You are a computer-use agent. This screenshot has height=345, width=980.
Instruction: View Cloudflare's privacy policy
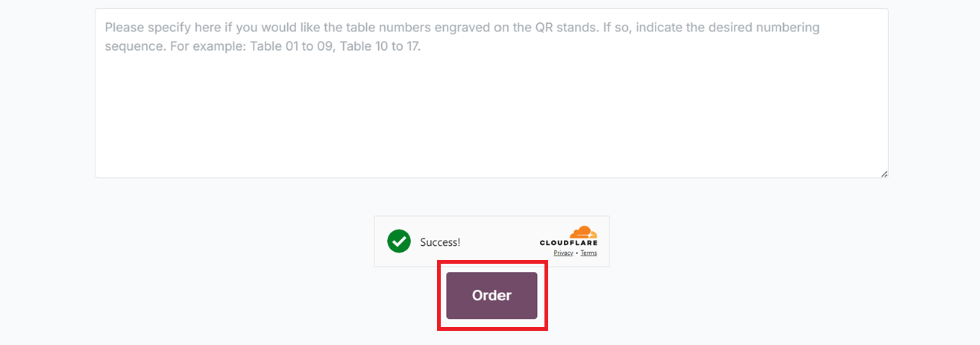(563, 253)
